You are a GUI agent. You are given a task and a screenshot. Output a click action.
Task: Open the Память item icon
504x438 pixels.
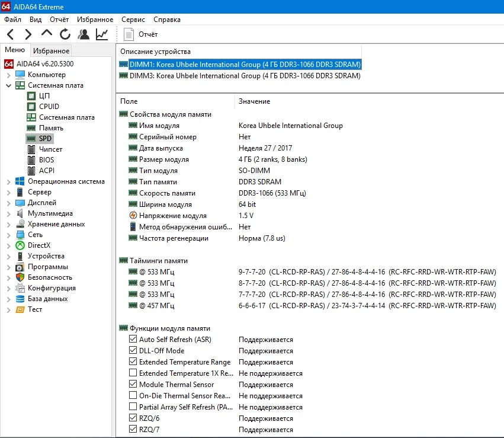tap(31, 128)
